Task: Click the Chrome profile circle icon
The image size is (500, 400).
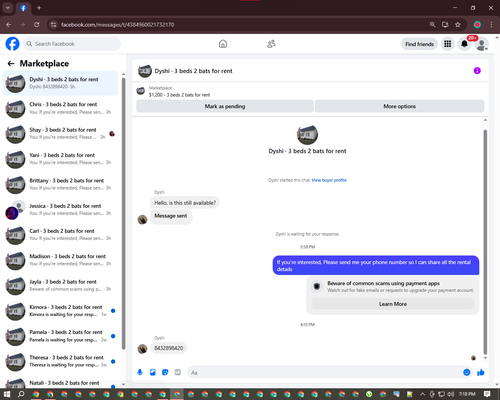Action: point(477,25)
